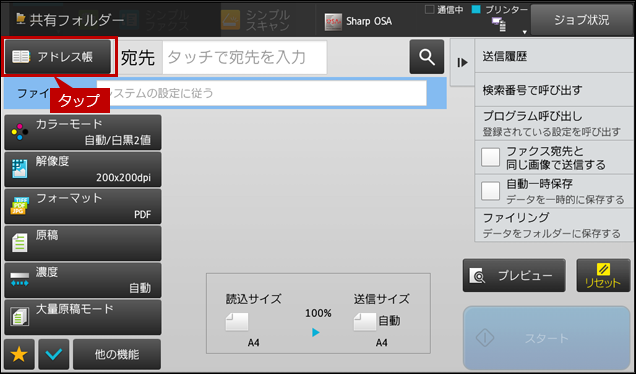Switch to シンプルスキャン mode tab

[256, 20]
